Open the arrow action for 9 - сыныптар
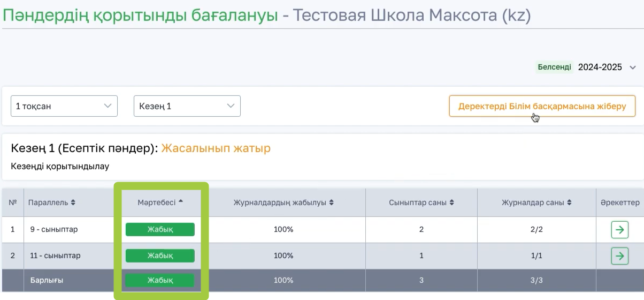This screenshot has height=300, width=644. click(619, 230)
